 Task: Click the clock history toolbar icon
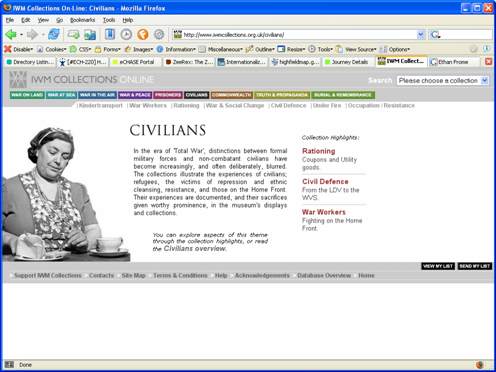126,34
